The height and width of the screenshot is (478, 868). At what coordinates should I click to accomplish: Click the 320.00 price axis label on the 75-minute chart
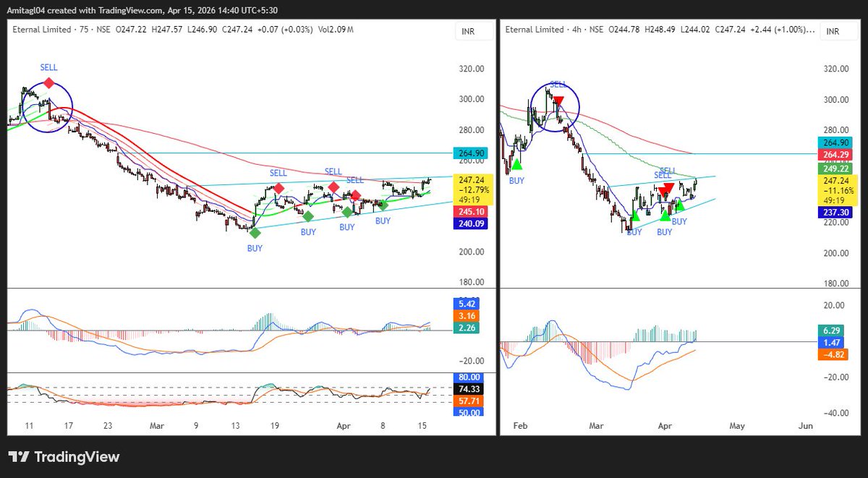coord(471,69)
